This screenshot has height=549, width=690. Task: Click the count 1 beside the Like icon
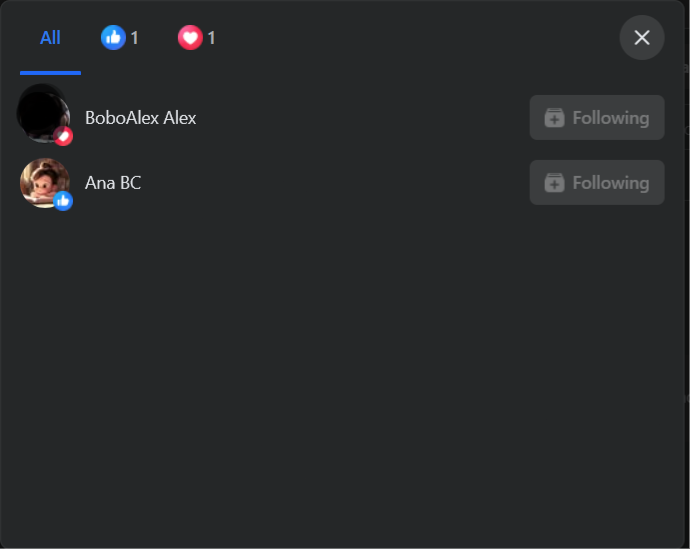(x=135, y=38)
